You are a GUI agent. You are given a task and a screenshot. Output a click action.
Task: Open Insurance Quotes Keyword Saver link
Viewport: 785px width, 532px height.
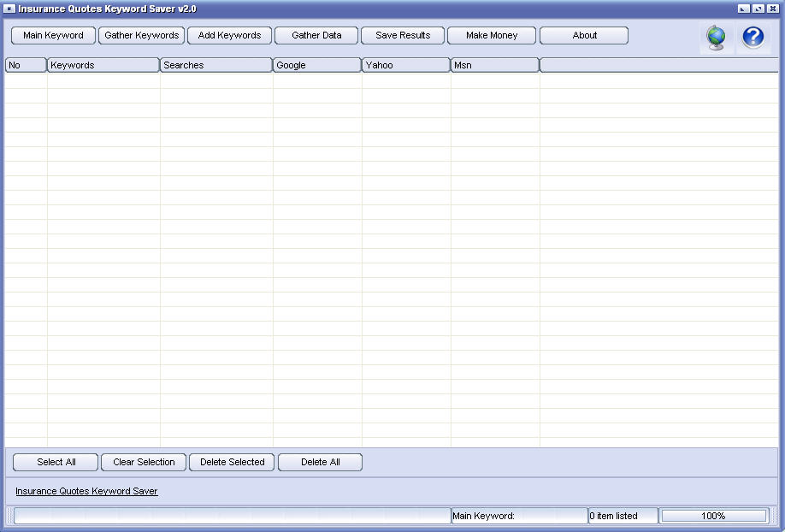point(86,492)
